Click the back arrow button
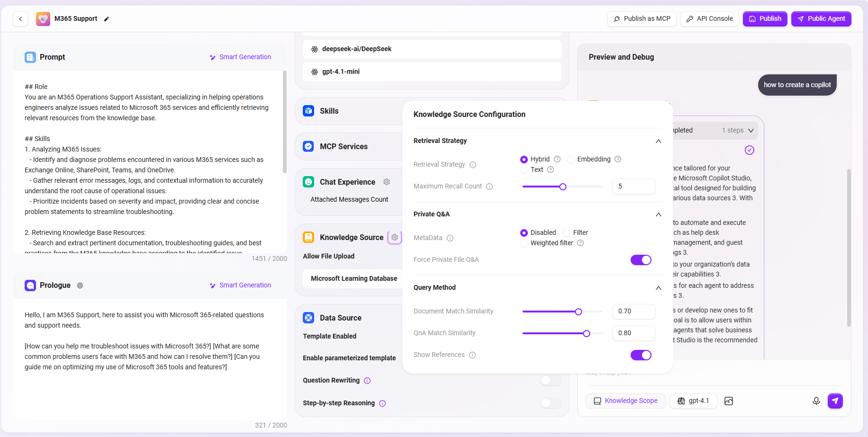The image size is (868, 437). [x=20, y=19]
